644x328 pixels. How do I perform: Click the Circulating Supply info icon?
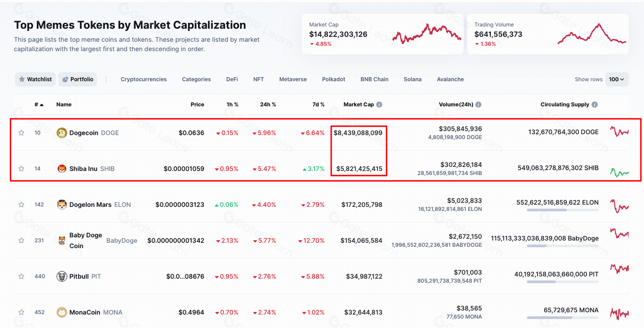tap(595, 105)
